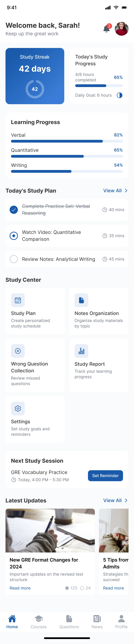Open the GRE Format Changes article thumbnail
This screenshot has width=134, height=644.
(x=50, y=530)
